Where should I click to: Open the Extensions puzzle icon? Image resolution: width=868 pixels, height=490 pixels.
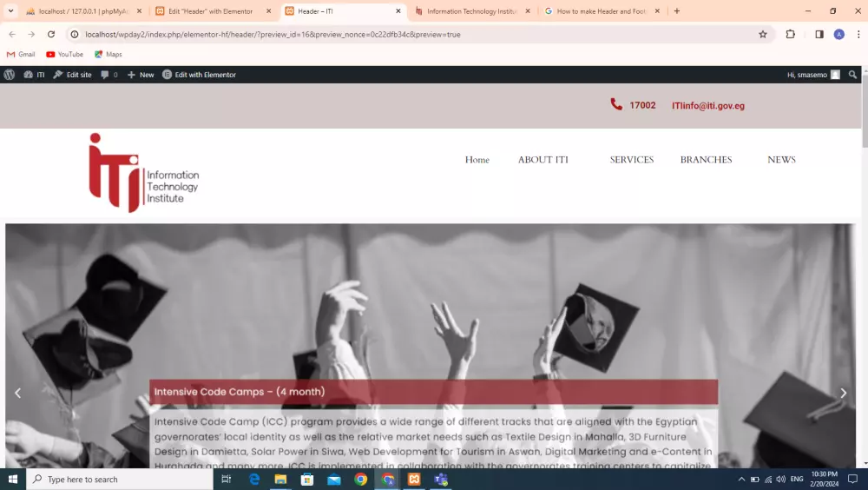(x=791, y=35)
